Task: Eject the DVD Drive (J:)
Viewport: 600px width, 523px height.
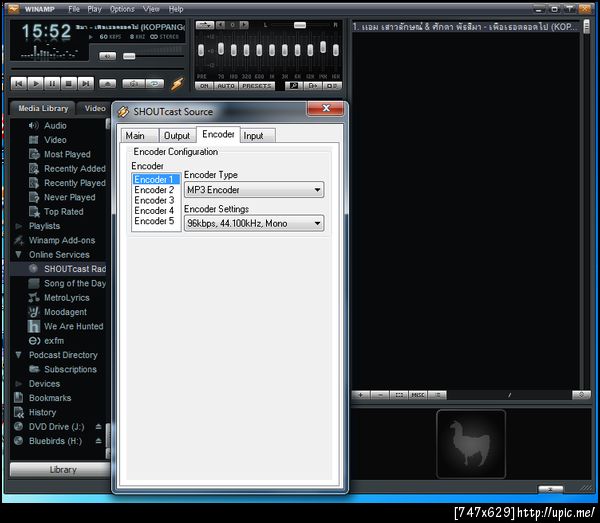Action: (x=98, y=427)
